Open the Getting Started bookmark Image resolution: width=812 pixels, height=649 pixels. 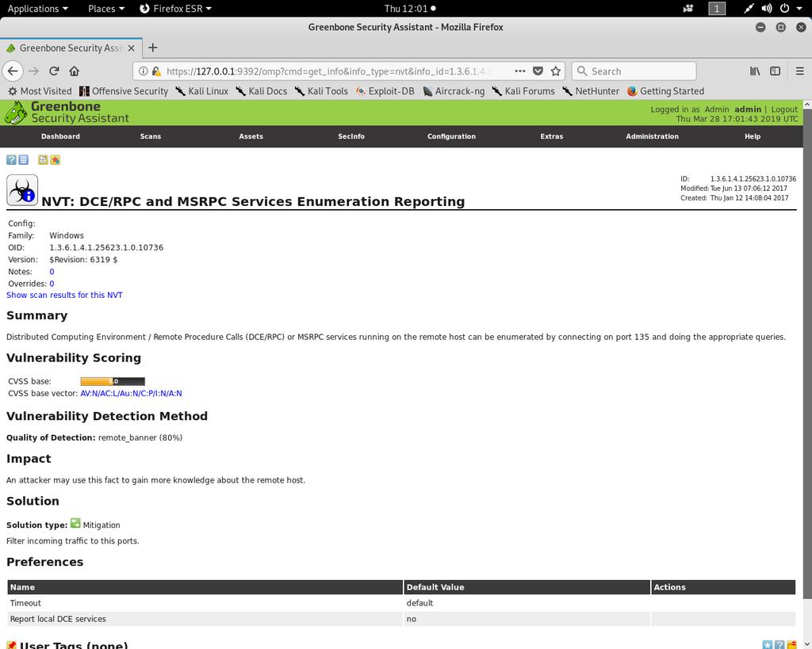(665, 91)
